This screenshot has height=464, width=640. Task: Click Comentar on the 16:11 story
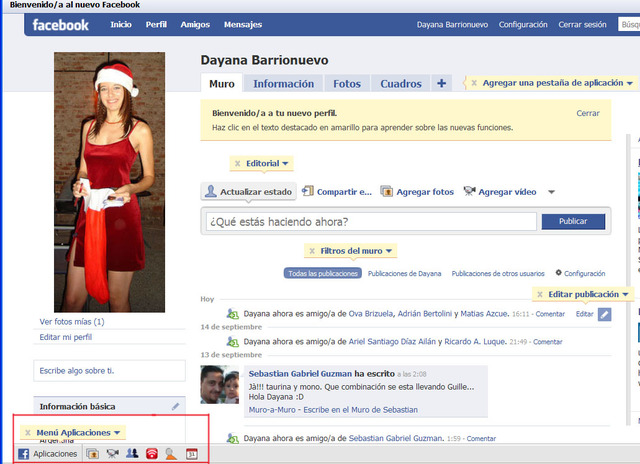tap(550, 314)
